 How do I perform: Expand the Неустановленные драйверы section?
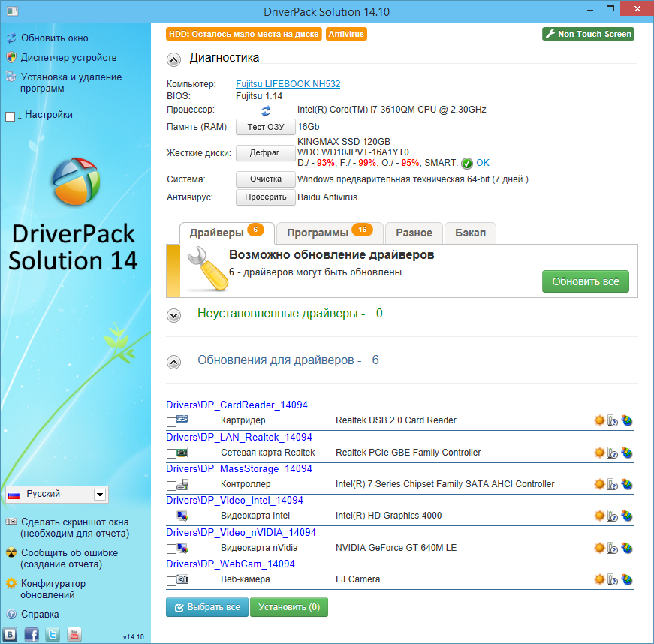click(x=174, y=315)
